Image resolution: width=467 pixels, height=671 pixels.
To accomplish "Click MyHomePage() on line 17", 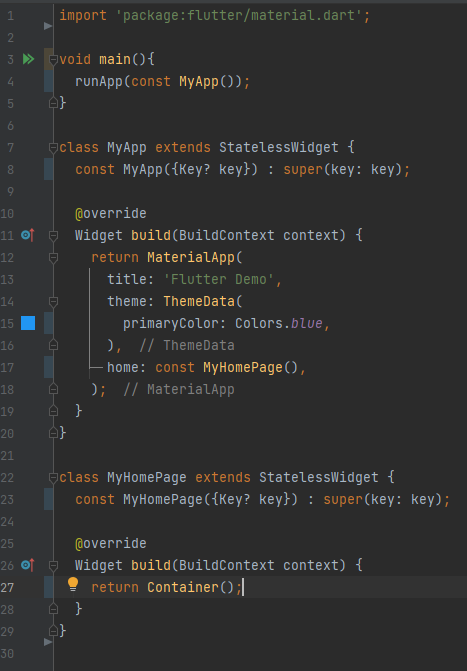I will pyautogui.click(x=250, y=368).
